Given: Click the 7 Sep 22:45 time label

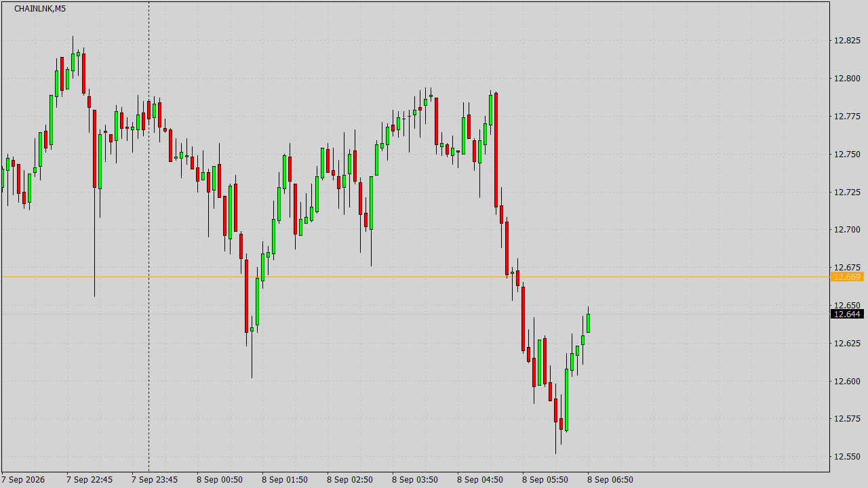Looking at the screenshot, I should point(90,480).
